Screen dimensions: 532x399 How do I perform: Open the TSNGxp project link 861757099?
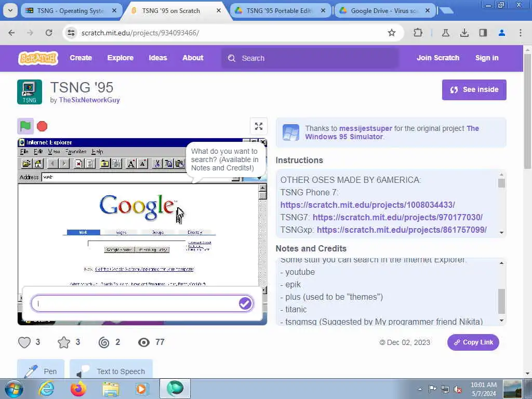(402, 230)
